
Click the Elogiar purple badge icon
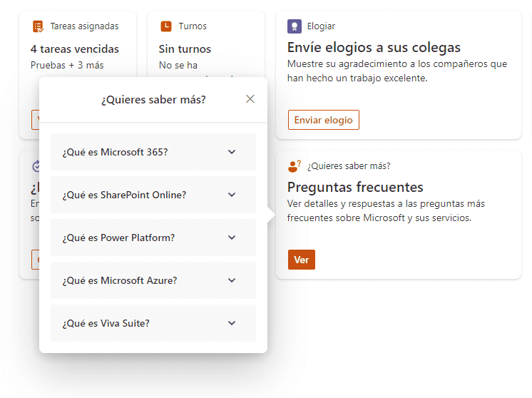coord(294,26)
